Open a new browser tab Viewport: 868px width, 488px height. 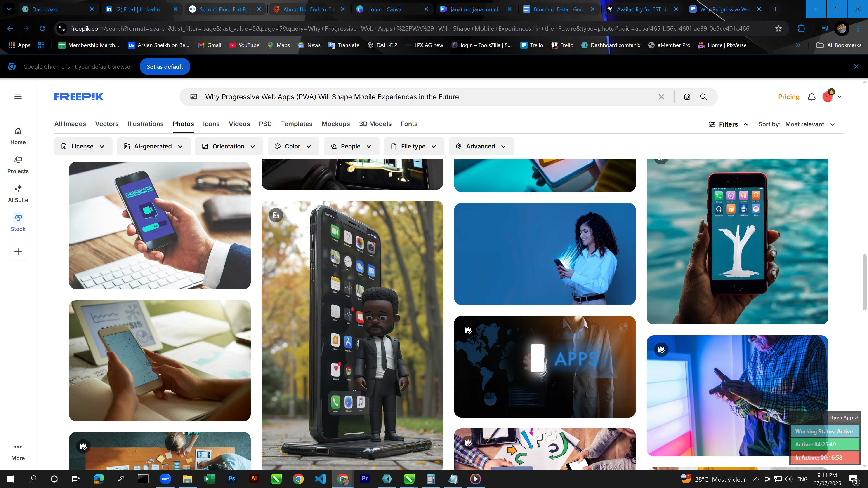coord(775,9)
